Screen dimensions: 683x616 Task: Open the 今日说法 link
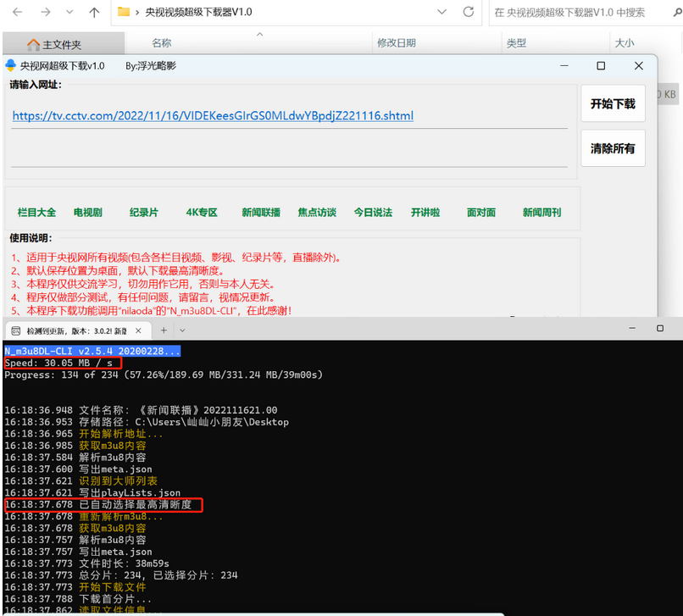click(374, 213)
